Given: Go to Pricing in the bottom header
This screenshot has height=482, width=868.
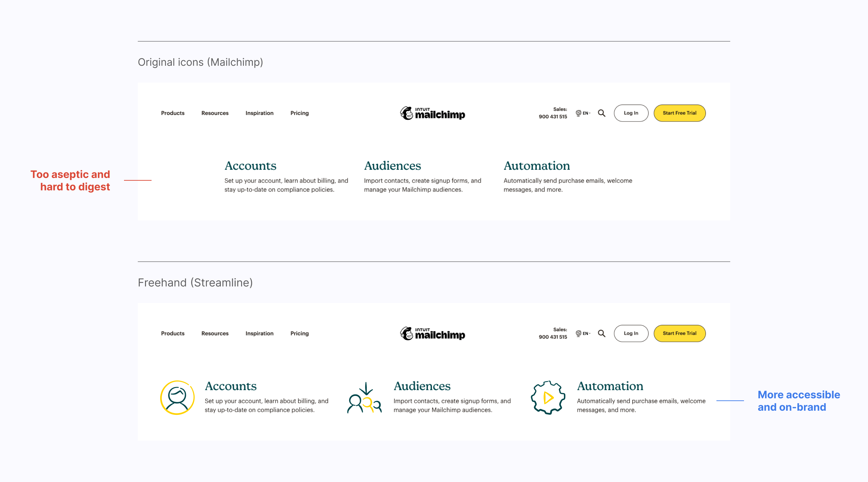Looking at the screenshot, I should click(299, 334).
